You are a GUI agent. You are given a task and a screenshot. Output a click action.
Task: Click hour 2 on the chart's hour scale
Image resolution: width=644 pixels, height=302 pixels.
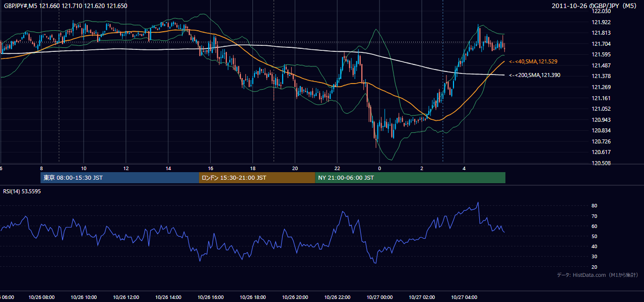pyautogui.click(x=422, y=168)
